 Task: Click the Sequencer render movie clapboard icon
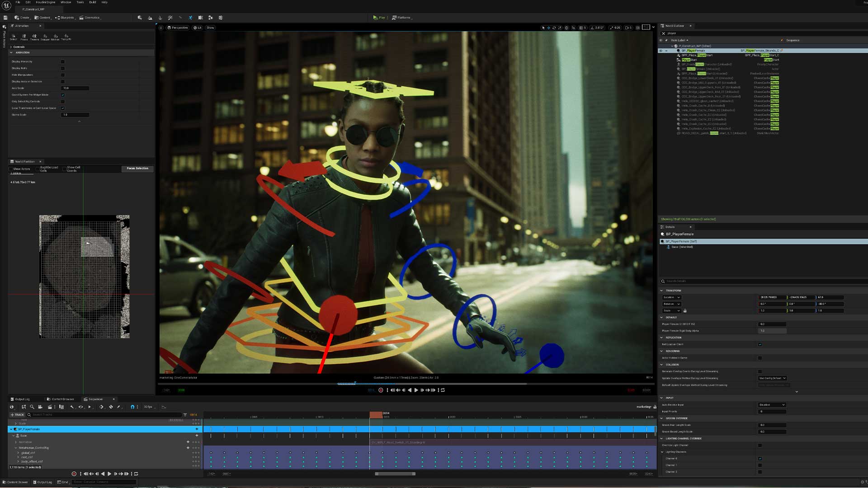pos(50,407)
